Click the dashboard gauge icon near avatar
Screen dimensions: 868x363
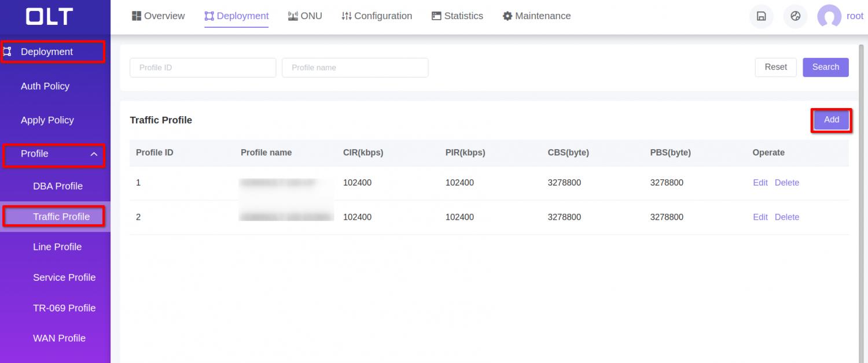pyautogui.click(x=795, y=17)
